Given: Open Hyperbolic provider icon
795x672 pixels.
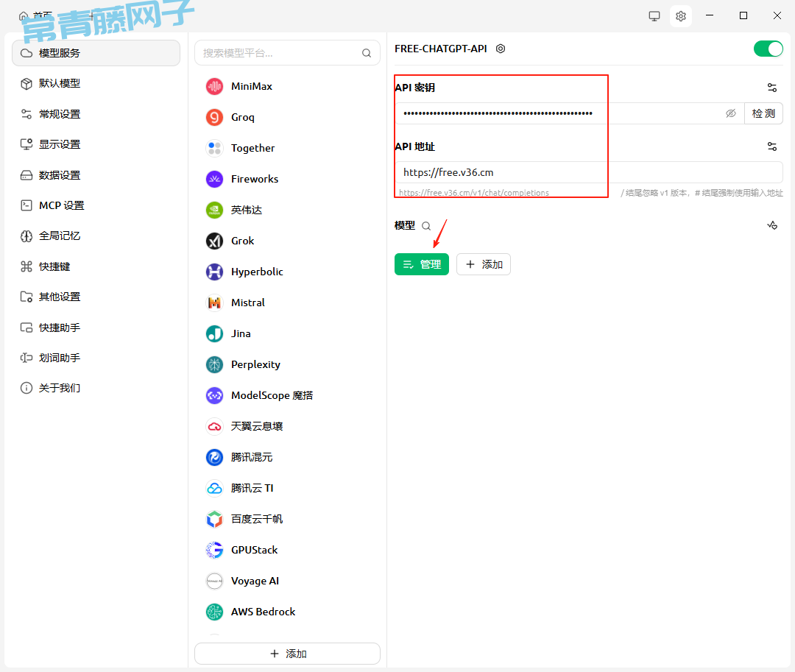Looking at the screenshot, I should [214, 272].
